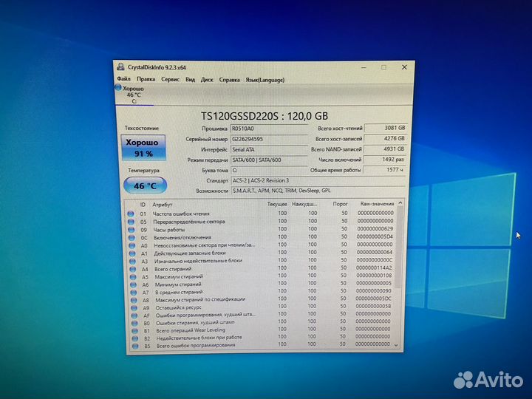This screenshot has height=399, width=532.
Task: Click the transfer mode field SATA/600 | SATA/600
Action: [x=269, y=160]
